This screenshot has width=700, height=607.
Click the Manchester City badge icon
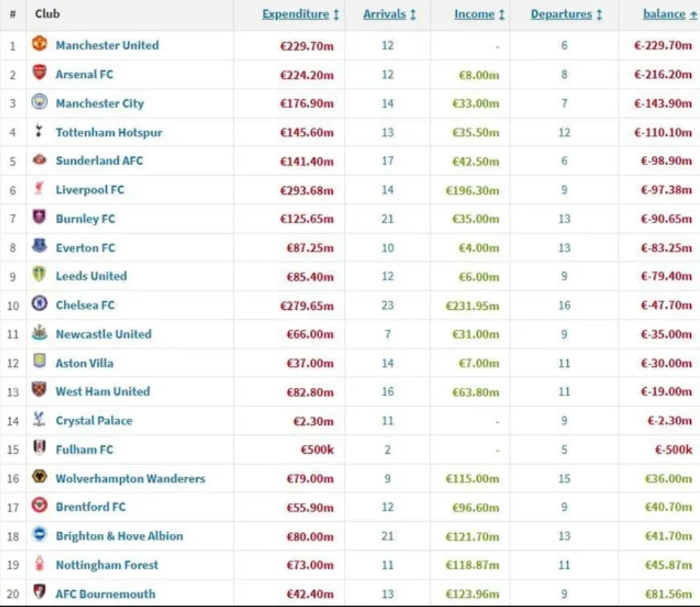pos(39,103)
